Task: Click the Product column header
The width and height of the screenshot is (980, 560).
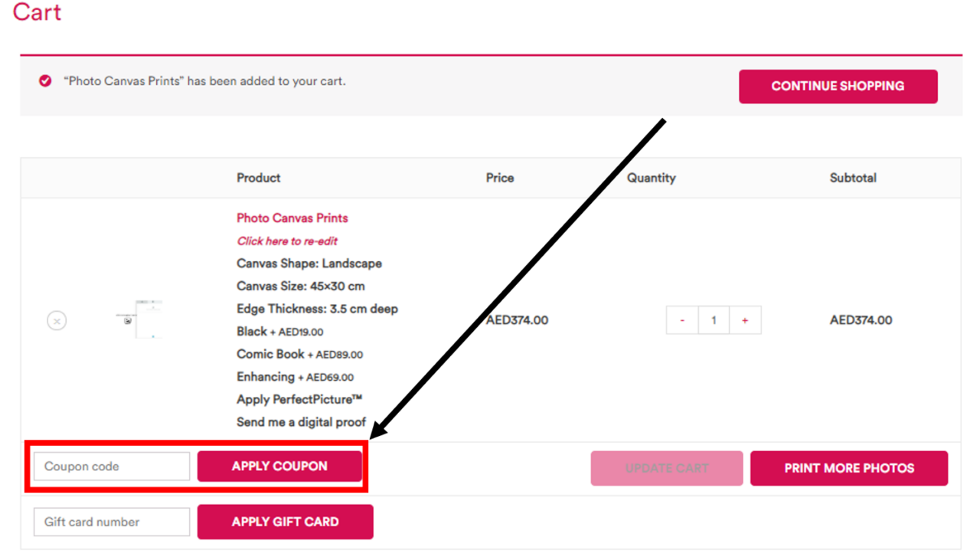Action: pyautogui.click(x=258, y=178)
